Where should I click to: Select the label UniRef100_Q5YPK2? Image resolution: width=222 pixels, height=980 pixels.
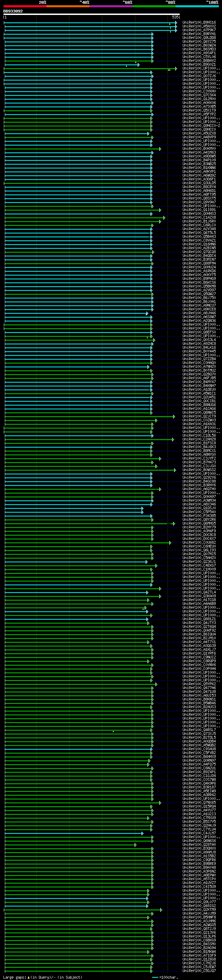(199, 684)
